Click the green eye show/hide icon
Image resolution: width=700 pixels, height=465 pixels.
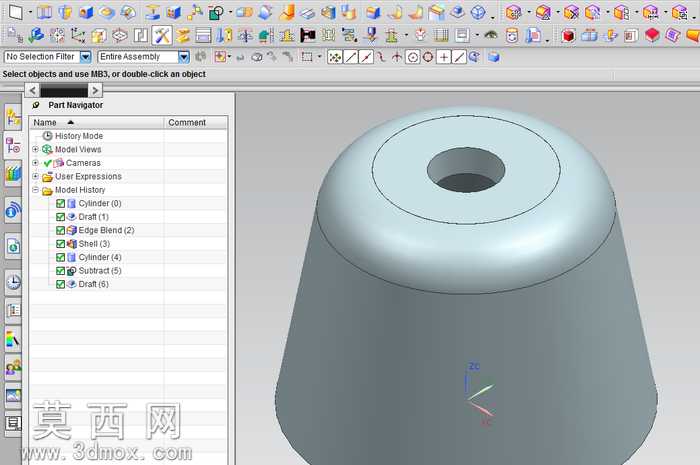tap(491, 34)
